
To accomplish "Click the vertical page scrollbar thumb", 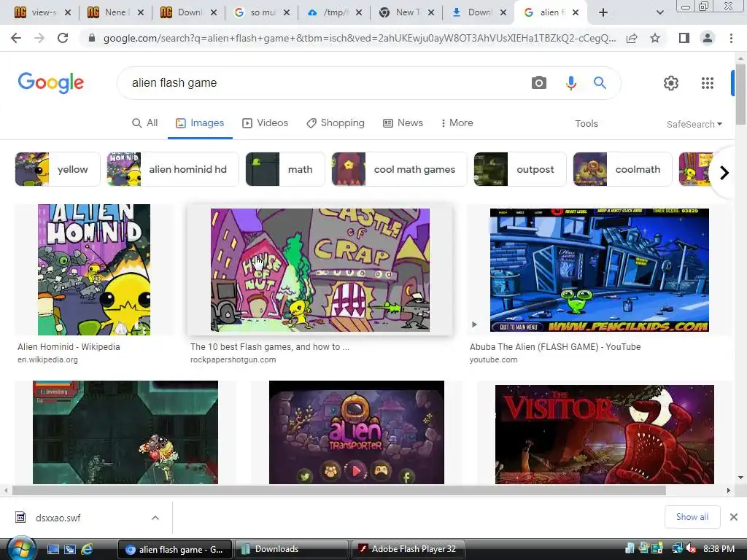I will click(x=740, y=93).
